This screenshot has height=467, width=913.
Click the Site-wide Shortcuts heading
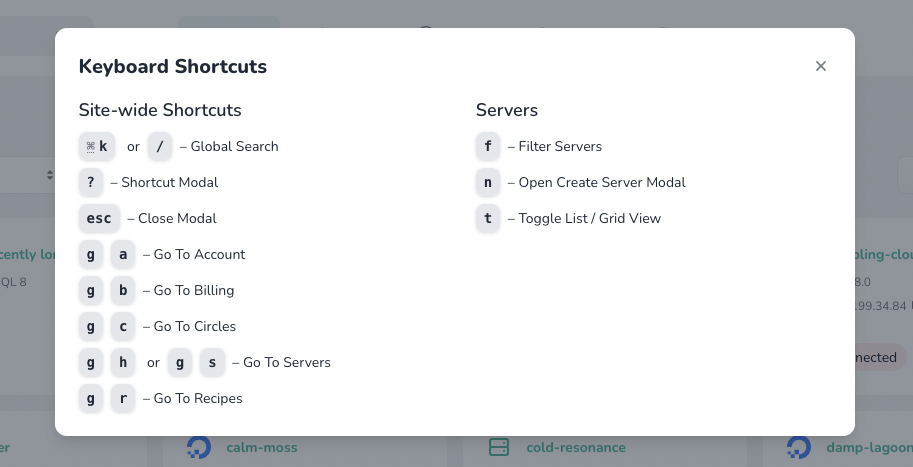click(160, 110)
